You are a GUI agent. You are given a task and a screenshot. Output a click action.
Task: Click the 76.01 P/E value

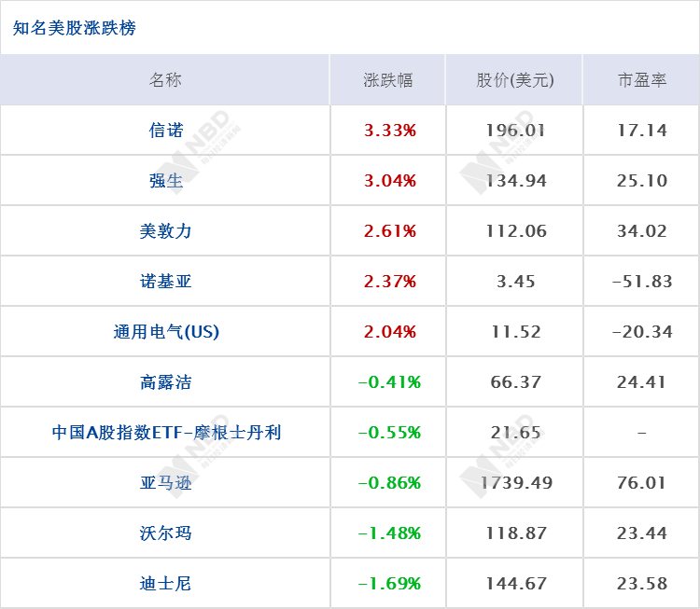click(x=641, y=483)
